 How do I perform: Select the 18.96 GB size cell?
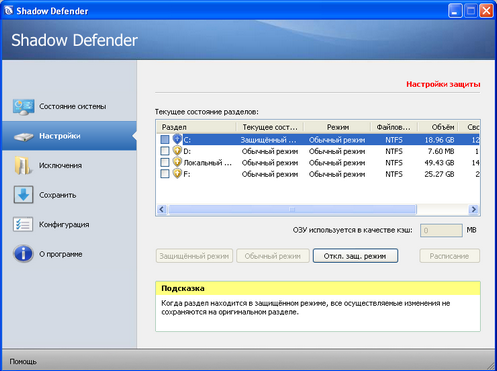[439, 140]
